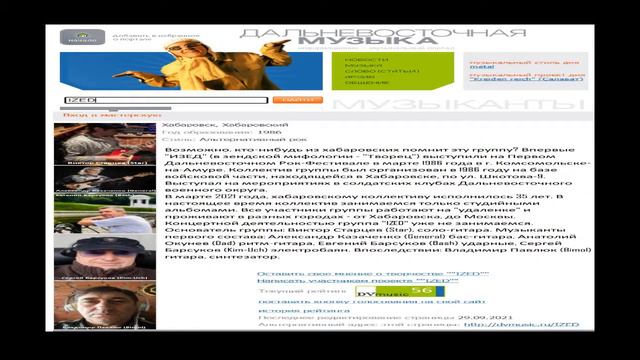Open the dvmusic.ru/IZED address link
The image size is (640, 360).
521,324
